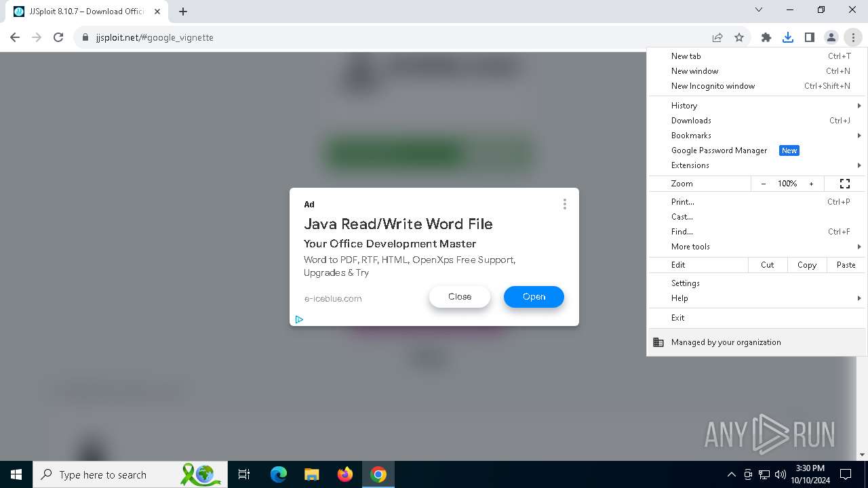The height and width of the screenshot is (488, 868).
Task: Open a new tab with plus button
Action: [183, 11]
